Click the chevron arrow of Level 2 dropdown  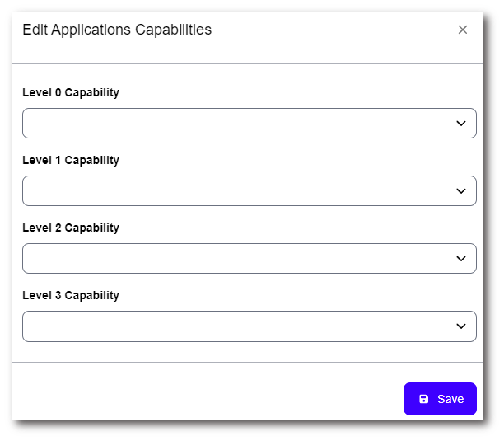(461, 259)
